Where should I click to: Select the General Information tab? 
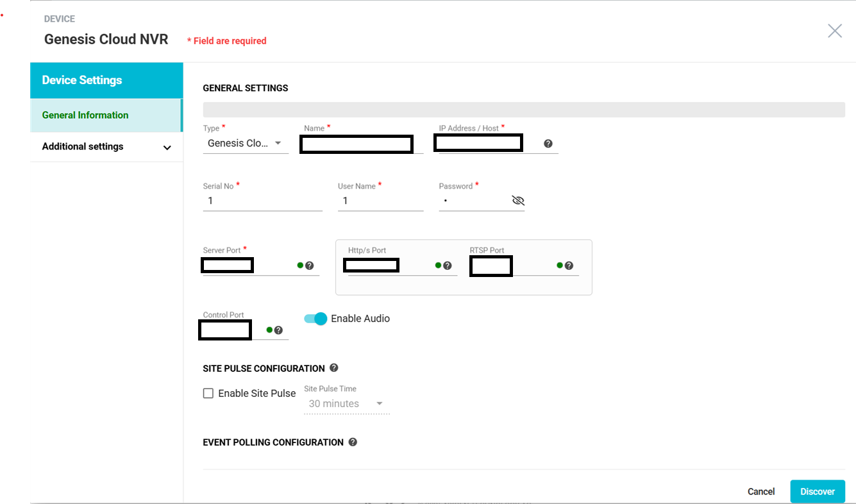pyautogui.click(x=106, y=115)
